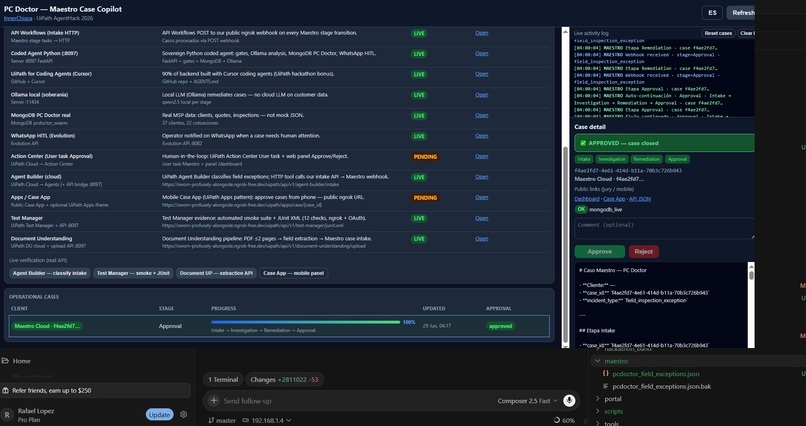Screen dimensions: 806x426
Task: Select the Intake stage chip
Action: click(583, 159)
